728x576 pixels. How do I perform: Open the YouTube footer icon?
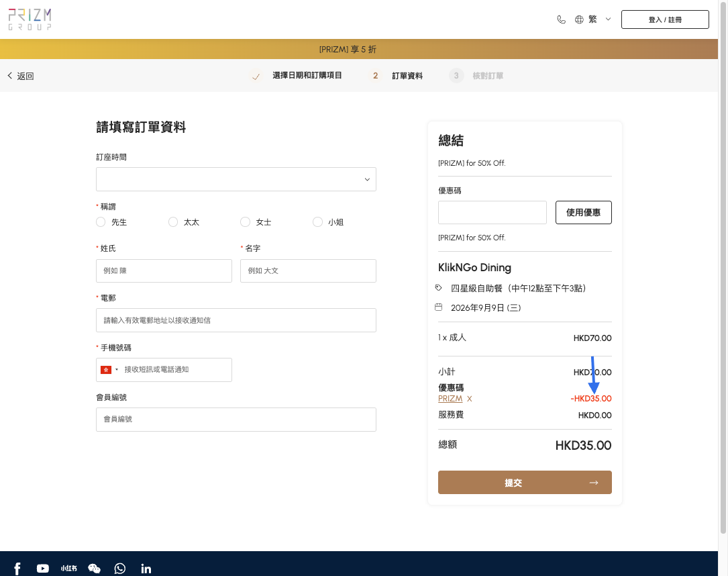click(x=43, y=569)
